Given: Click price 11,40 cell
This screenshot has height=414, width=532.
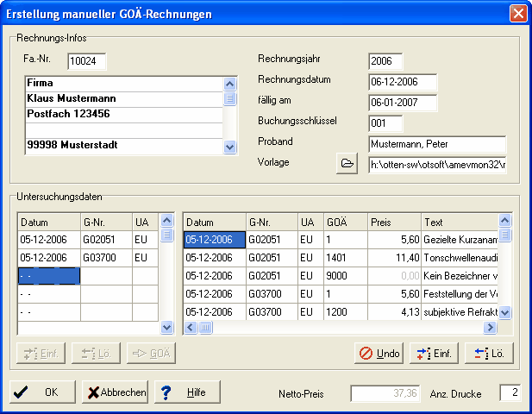Looking at the screenshot, I should (394, 258).
